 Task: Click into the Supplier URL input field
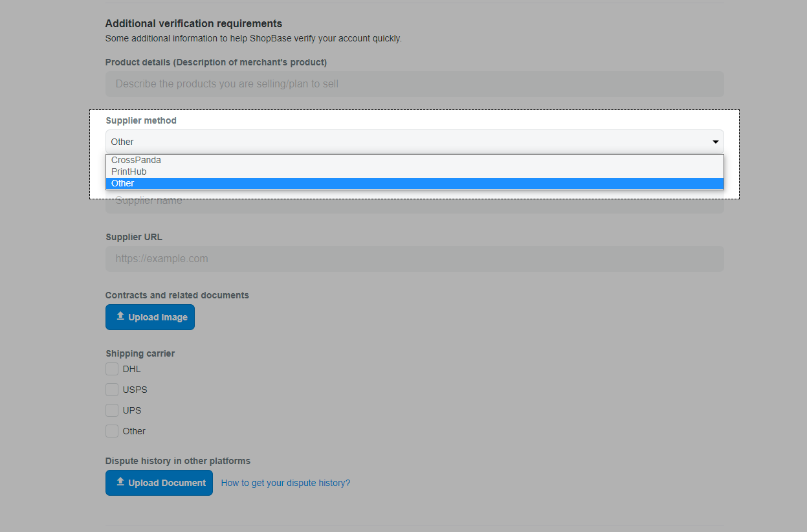tap(414, 259)
